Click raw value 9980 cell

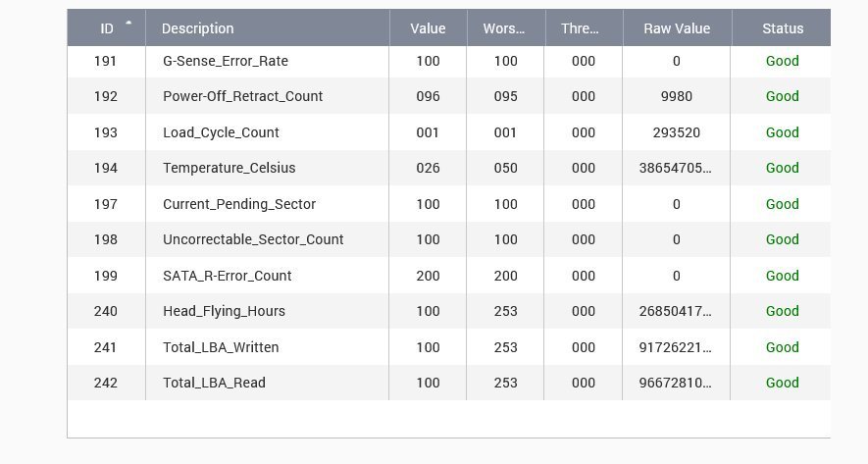pos(677,96)
